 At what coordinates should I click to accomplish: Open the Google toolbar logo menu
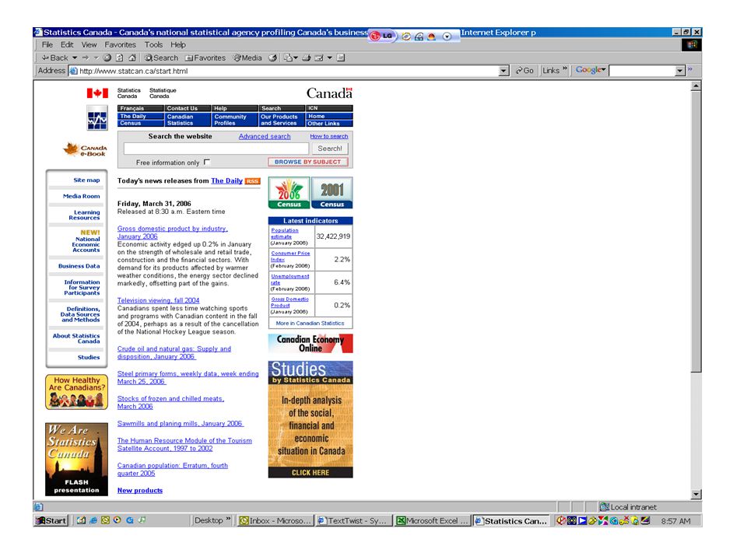tap(591, 70)
